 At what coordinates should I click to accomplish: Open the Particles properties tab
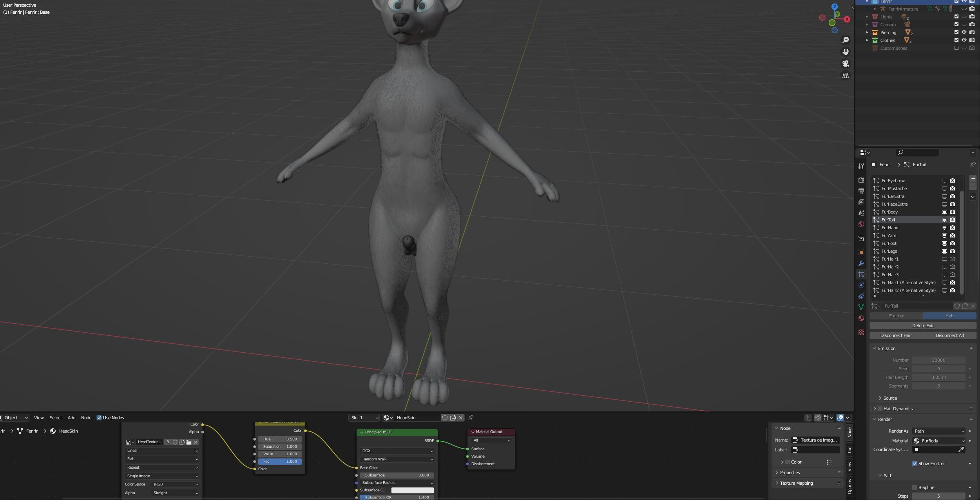[x=861, y=274]
